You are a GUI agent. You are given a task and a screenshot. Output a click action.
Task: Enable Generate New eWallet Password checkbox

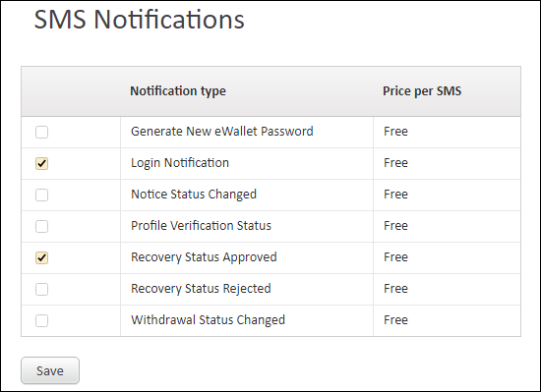pyautogui.click(x=41, y=132)
